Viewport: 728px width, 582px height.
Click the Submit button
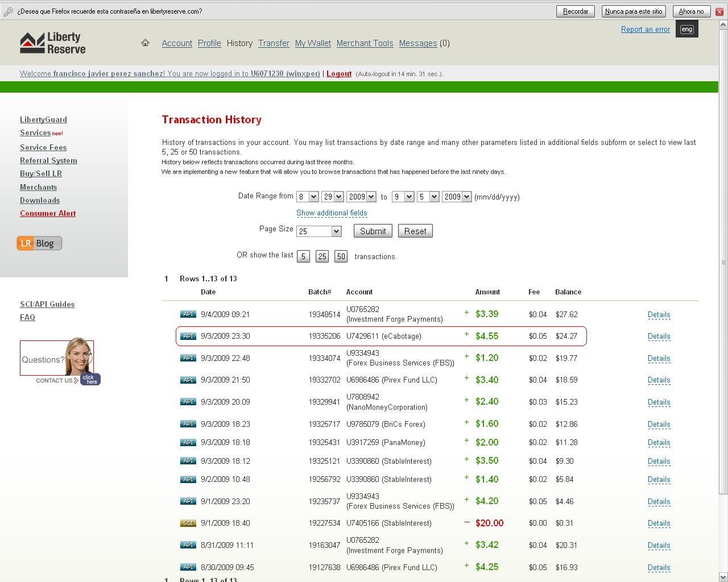click(373, 231)
